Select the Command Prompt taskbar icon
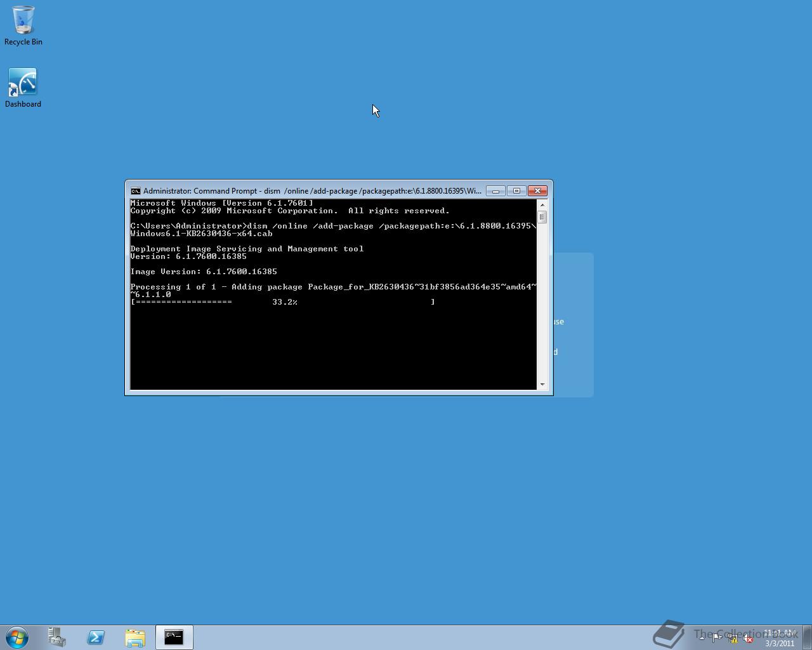 click(174, 637)
